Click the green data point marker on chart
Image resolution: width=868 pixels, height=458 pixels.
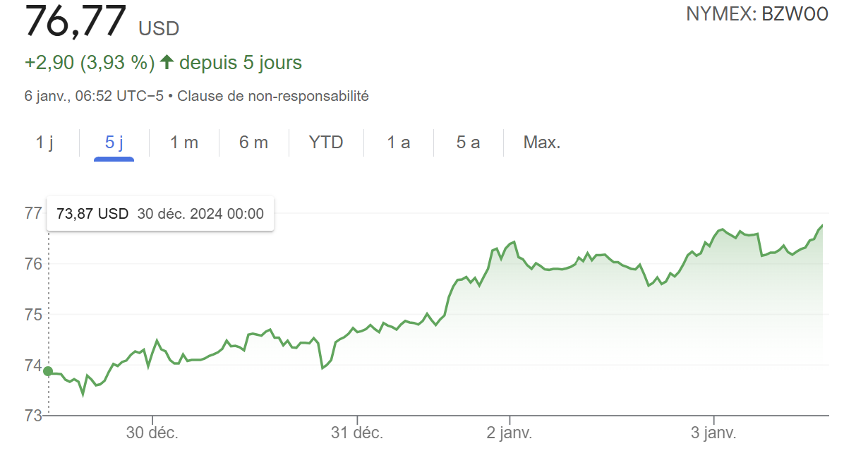(48, 371)
